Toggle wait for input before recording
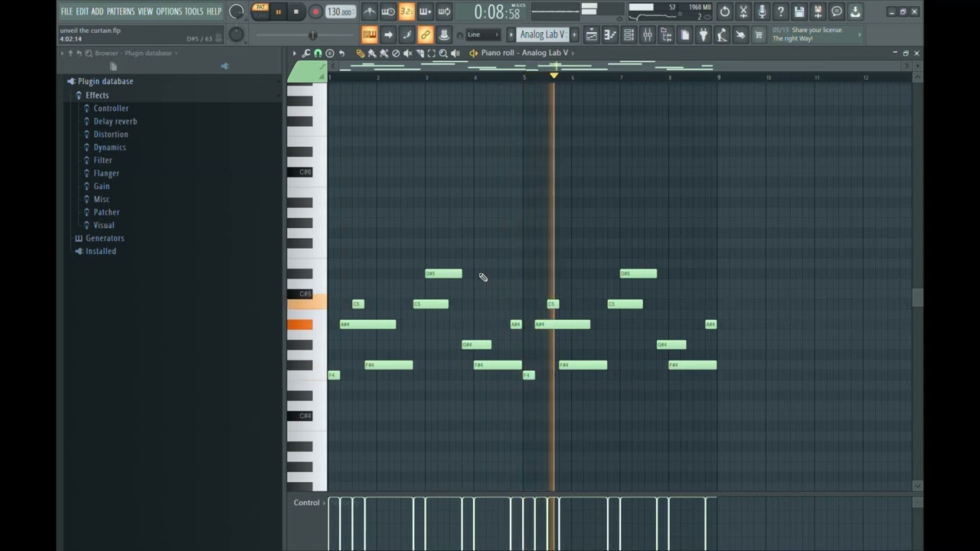980x551 pixels. tap(388, 11)
